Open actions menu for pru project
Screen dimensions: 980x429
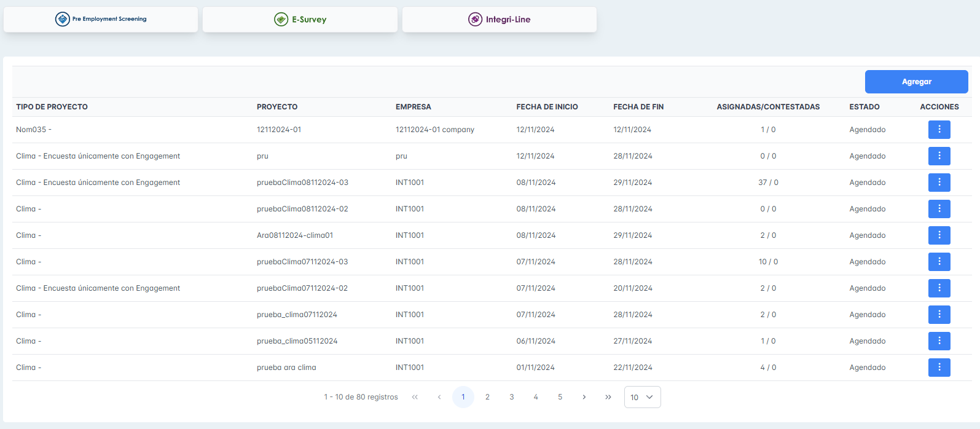pyautogui.click(x=939, y=156)
